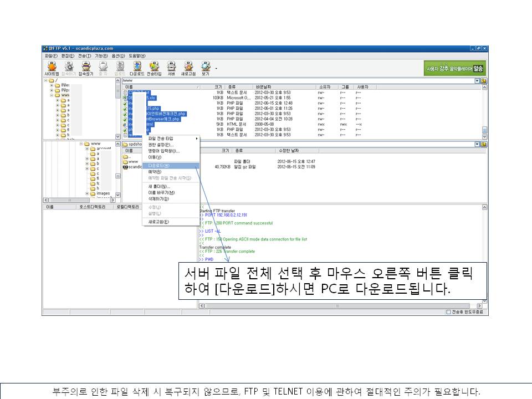Toggle the 전송후 윈도우종료 checkbox
Viewport: 532px width, 399px height.
pyautogui.click(x=449, y=312)
